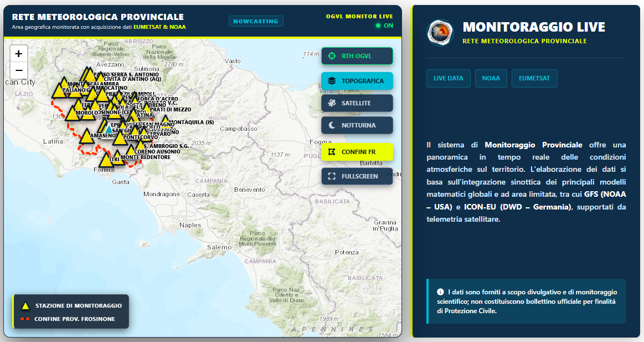
Task: Click the Stazione di Monitoraggio legend entry
Action: (x=71, y=305)
